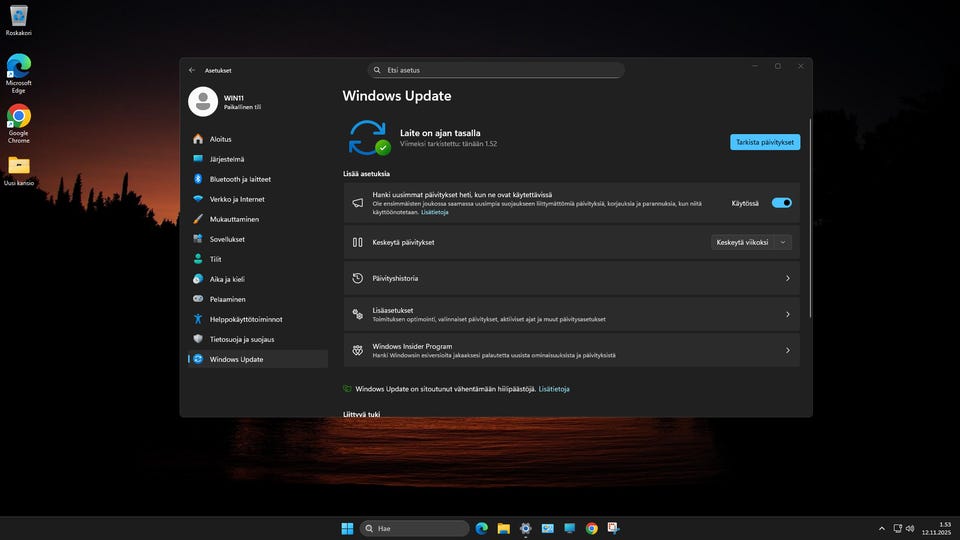Click the back arrow in Asetukset window
This screenshot has width=960, height=540.
[x=192, y=70]
